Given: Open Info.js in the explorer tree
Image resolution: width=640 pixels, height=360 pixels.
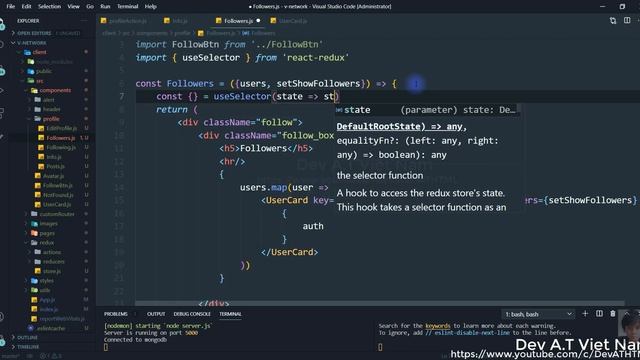Looking at the screenshot, I should click(x=53, y=157).
